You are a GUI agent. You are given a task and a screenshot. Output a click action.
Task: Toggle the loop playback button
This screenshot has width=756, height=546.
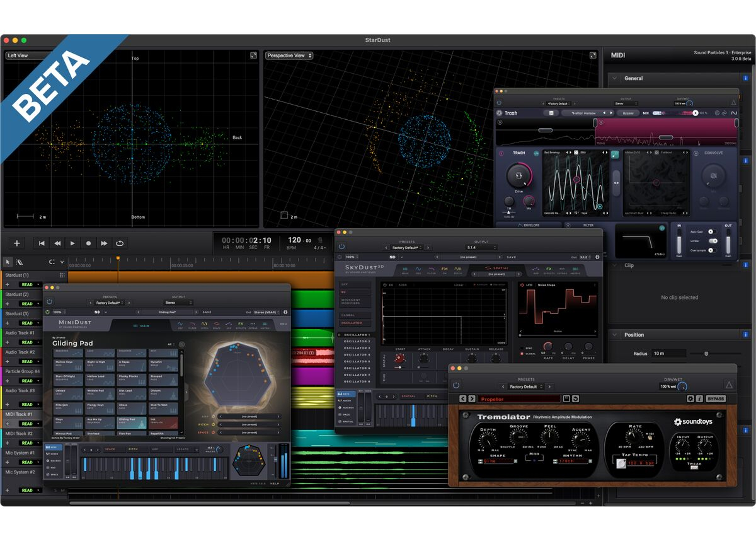(119, 243)
